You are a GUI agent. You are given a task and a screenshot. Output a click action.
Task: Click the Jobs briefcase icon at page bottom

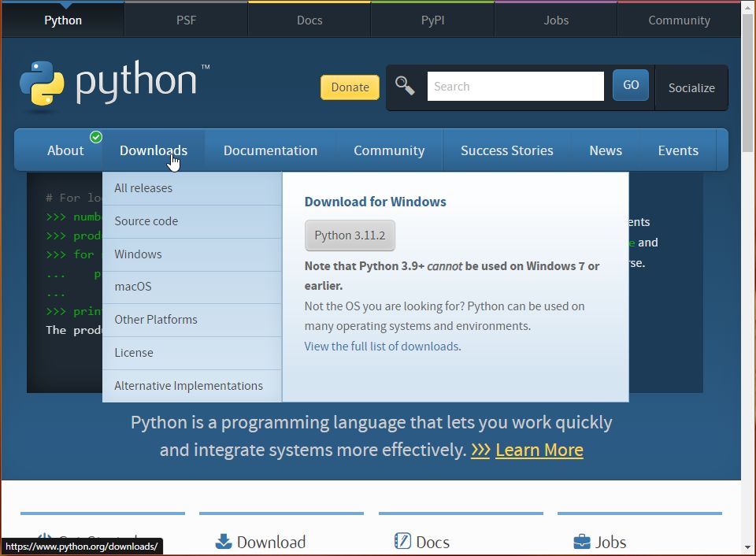[x=582, y=541]
